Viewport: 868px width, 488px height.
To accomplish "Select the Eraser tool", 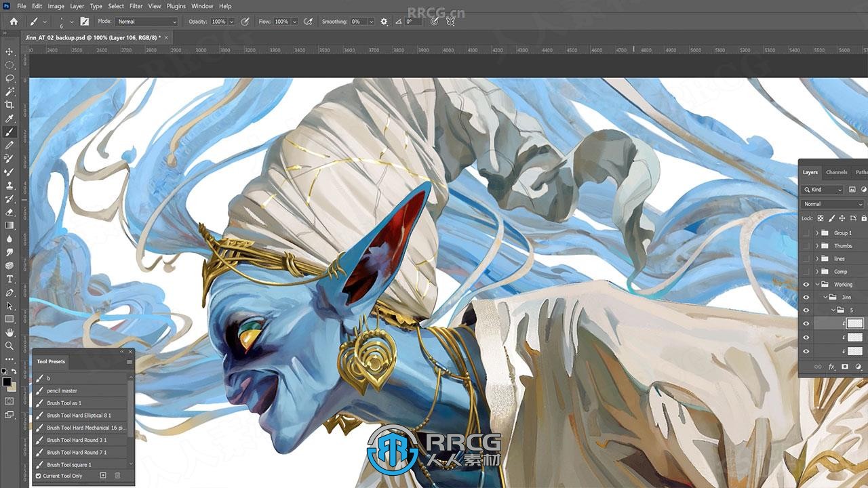I will 9,212.
